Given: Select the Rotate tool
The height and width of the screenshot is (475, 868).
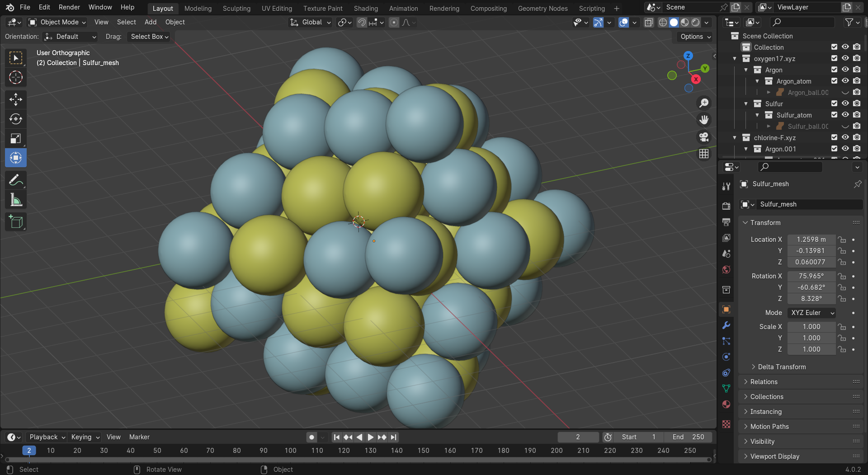Looking at the screenshot, I should click(16, 119).
